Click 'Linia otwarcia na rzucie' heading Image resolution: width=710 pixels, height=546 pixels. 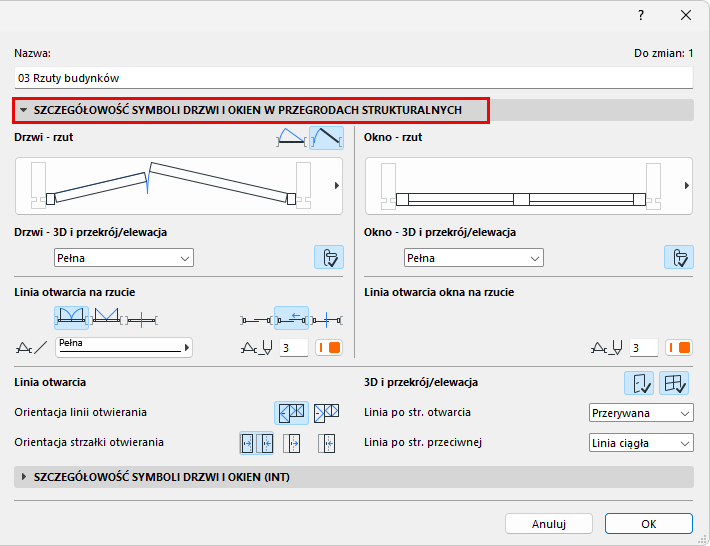click(x=75, y=292)
